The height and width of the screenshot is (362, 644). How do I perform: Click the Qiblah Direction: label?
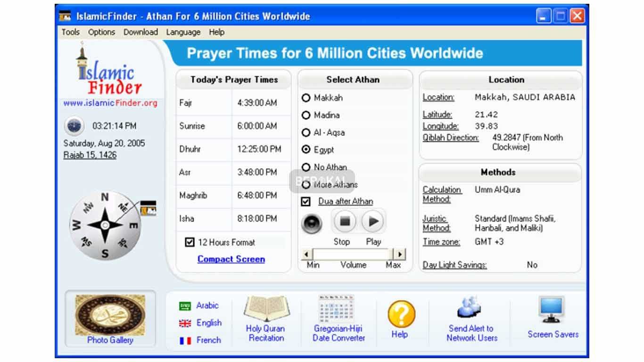[451, 138]
